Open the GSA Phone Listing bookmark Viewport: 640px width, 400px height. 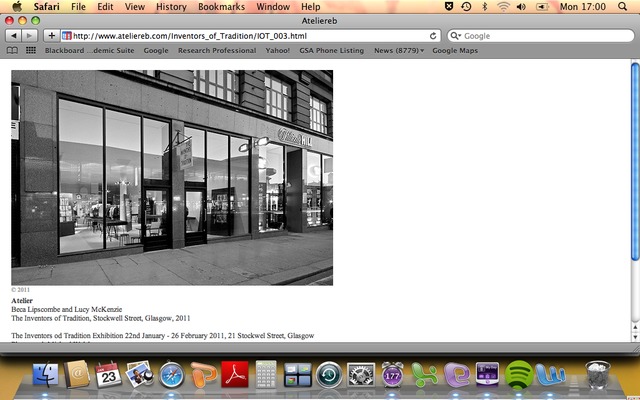click(x=331, y=50)
